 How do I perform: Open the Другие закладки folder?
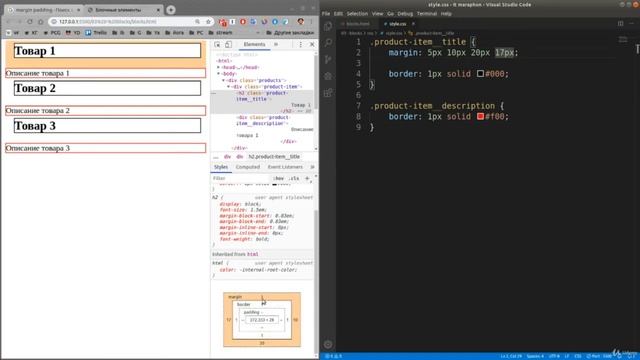tap(290, 32)
